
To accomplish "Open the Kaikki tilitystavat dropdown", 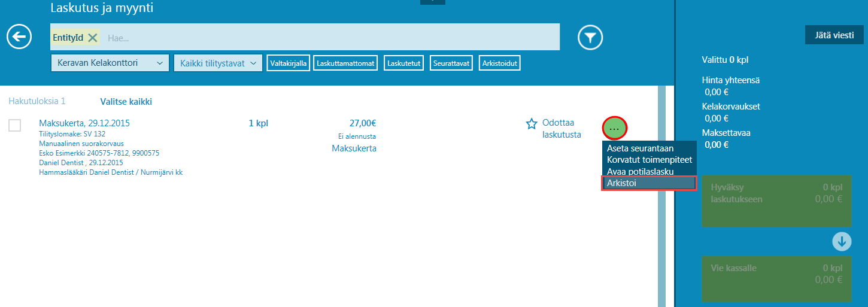I will pos(218,63).
